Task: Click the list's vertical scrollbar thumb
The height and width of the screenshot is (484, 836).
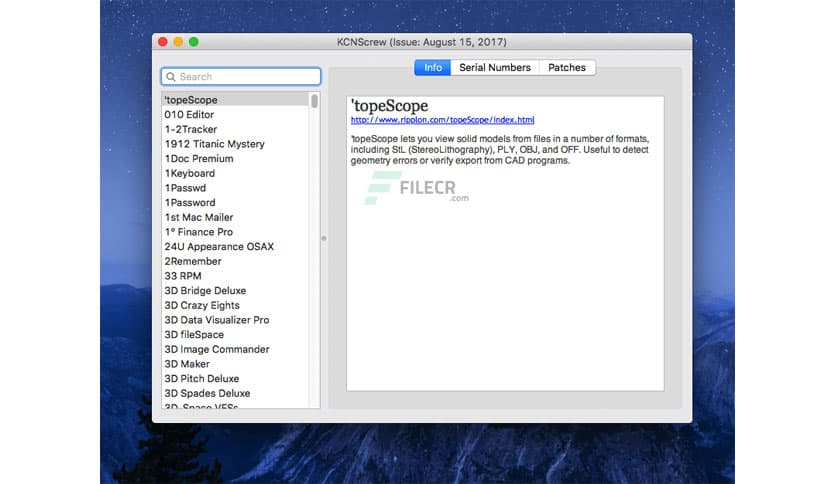Action: tap(314, 101)
